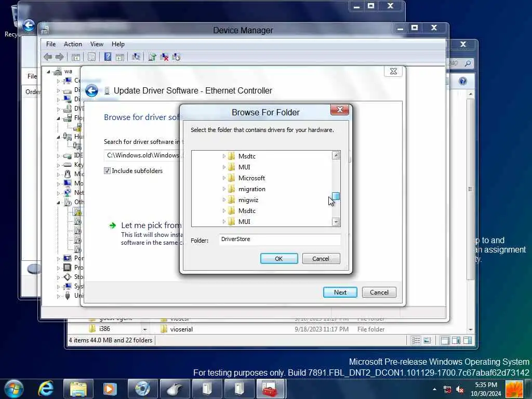The height and width of the screenshot is (399, 532).
Task: Switch Explorer to details view icon
Action: click(x=416, y=340)
